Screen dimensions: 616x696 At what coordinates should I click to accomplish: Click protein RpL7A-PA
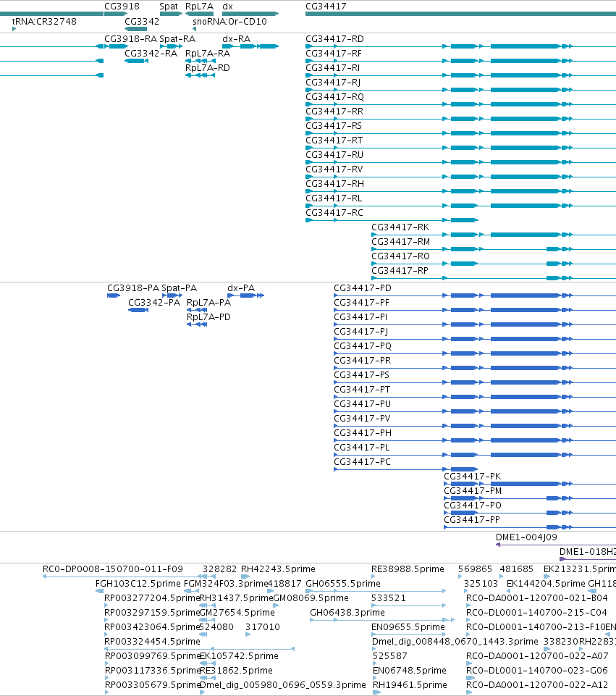209,303
